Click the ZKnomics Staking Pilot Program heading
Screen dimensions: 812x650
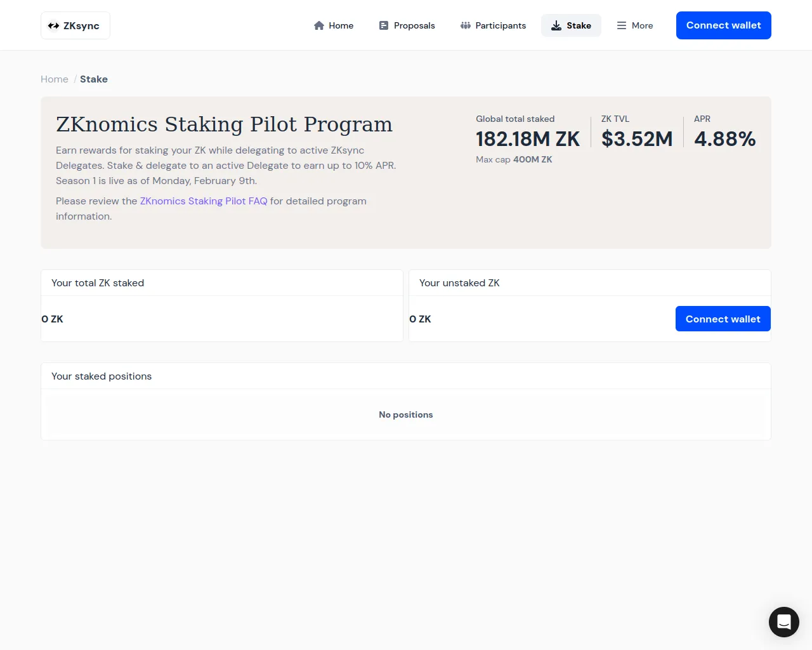point(224,124)
